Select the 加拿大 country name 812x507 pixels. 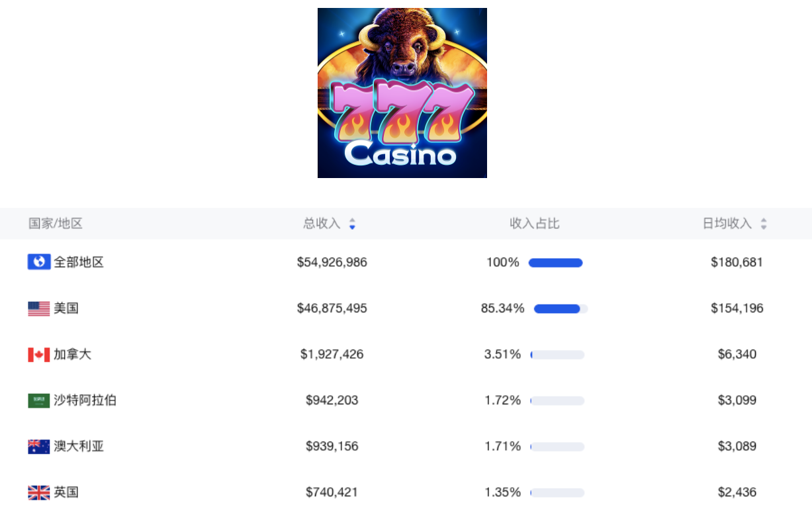pos(72,355)
